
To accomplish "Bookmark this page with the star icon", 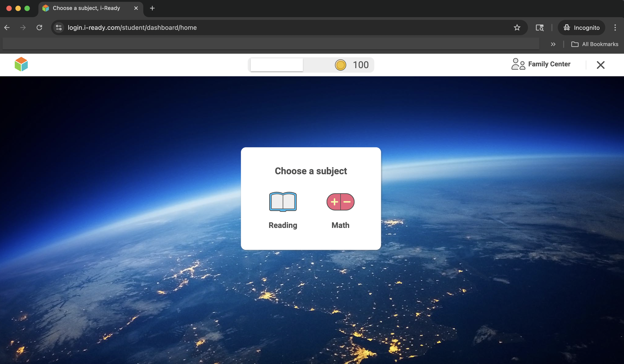I will click(517, 28).
